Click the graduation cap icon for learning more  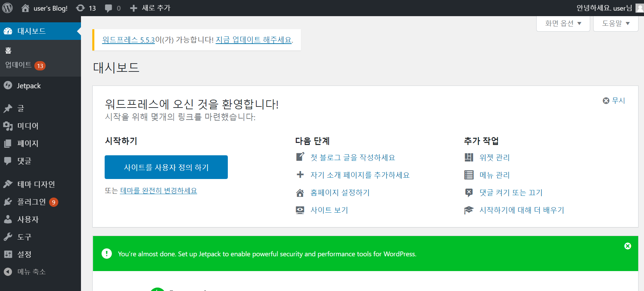click(x=469, y=210)
